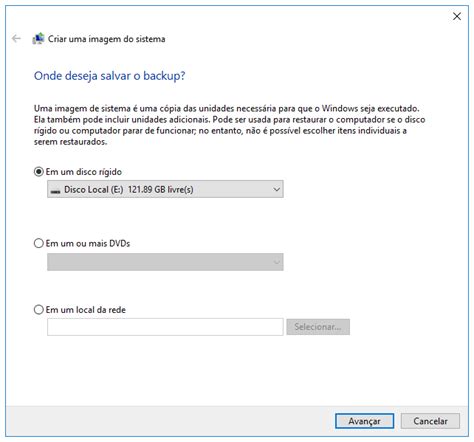Click the 'Em um disco rígido' label text

point(84,172)
